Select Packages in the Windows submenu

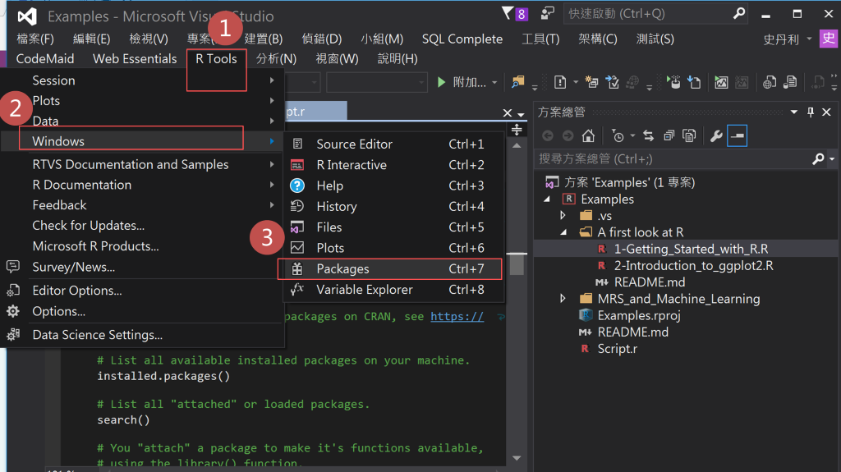pyautogui.click(x=390, y=269)
